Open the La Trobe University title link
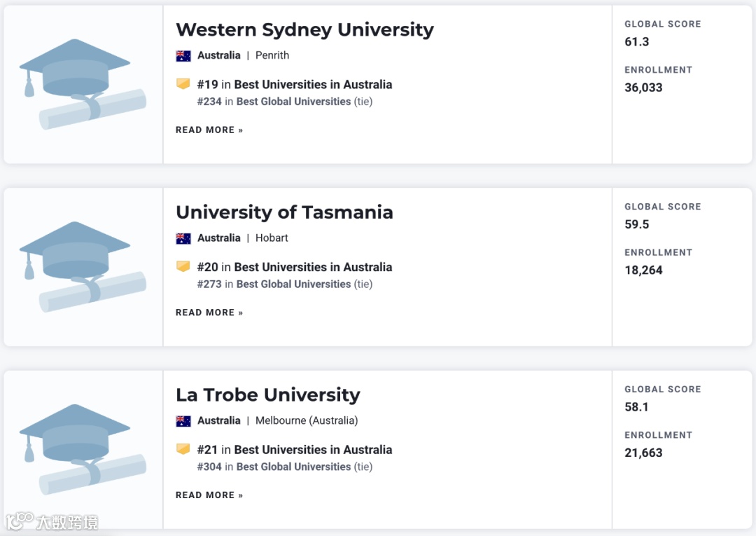 pyautogui.click(x=267, y=395)
